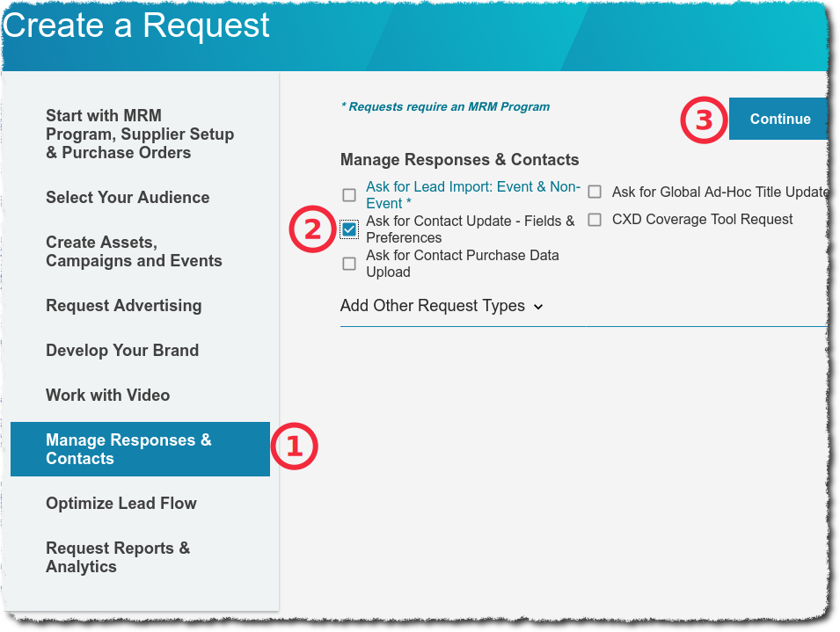This screenshot has width=840, height=632.
Task: Uncheck Ask for Contact Update checkbox
Action: coord(349,229)
